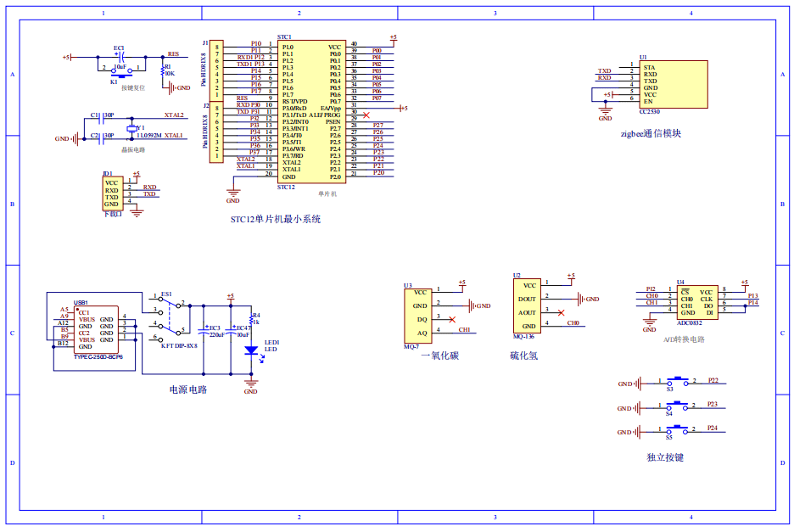Click the Y1 crystal oscillator symbol
The image size is (794, 532).
point(131,129)
